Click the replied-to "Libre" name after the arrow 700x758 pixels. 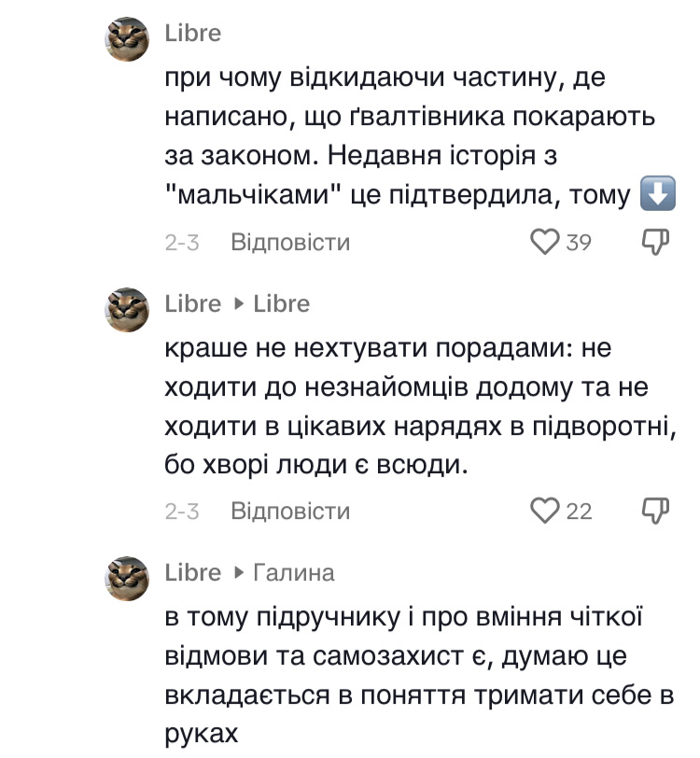click(x=282, y=303)
